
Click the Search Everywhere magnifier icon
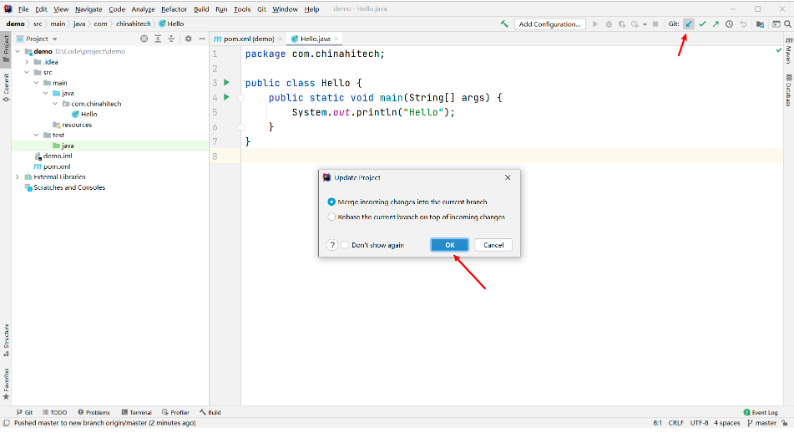[788, 24]
